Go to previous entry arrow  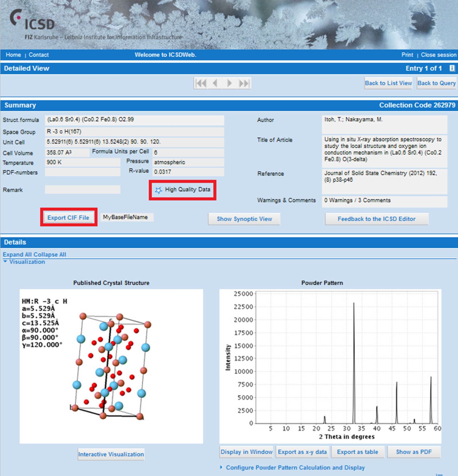pyautogui.click(x=215, y=83)
